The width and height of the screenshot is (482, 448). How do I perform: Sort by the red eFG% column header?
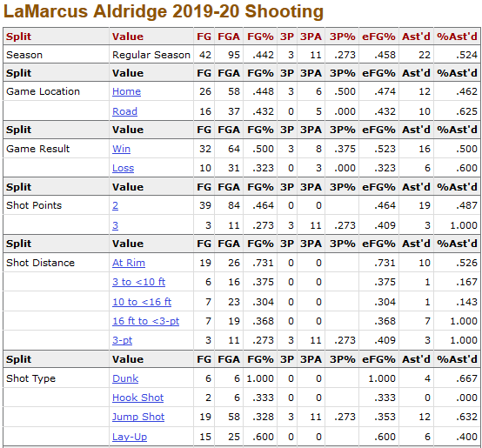pyautogui.click(x=378, y=37)
